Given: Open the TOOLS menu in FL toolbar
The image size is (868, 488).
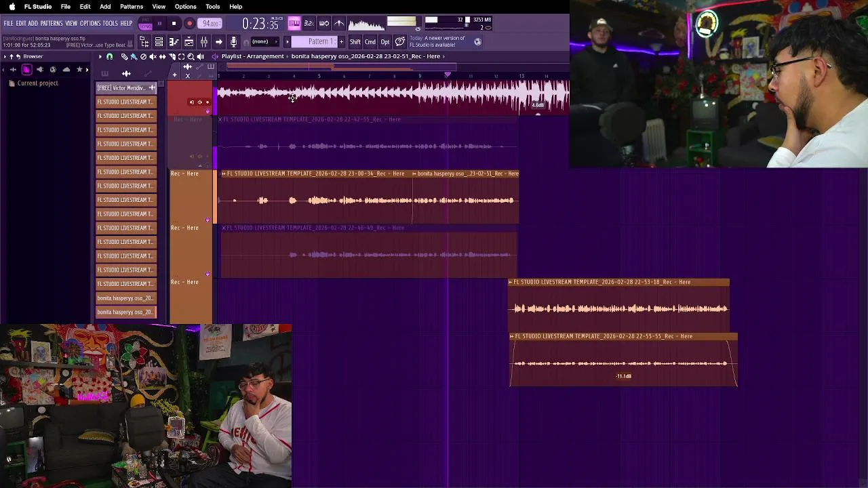Looking at the screenshot, I should 111,23.
